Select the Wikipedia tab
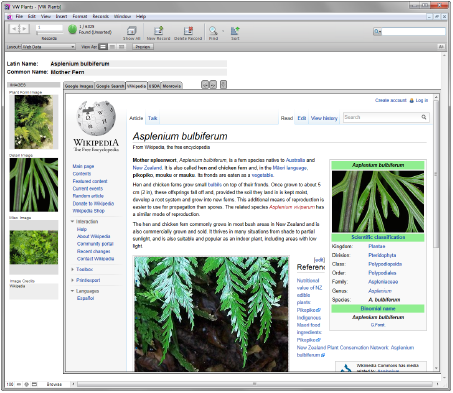453x393 pixels. click(x=136, y=86)
